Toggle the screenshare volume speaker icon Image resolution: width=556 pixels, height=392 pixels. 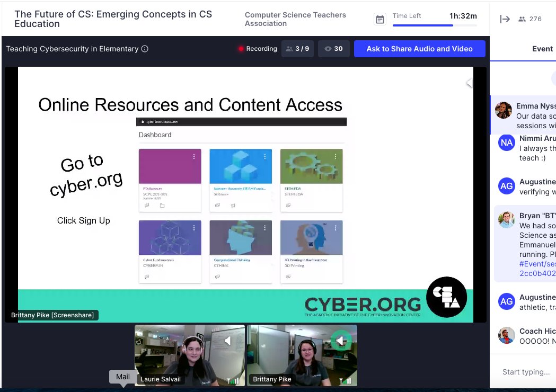pyautogui.click(x=469, y=83)
